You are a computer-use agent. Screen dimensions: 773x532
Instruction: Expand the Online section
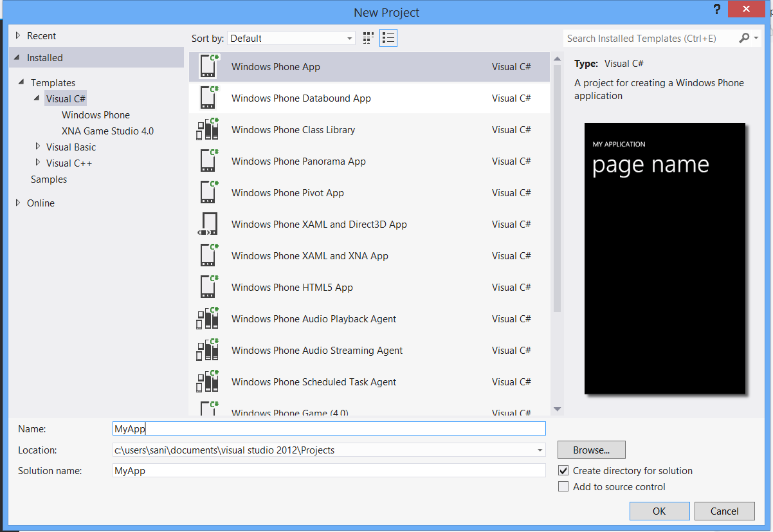click(x=18, y=203)
